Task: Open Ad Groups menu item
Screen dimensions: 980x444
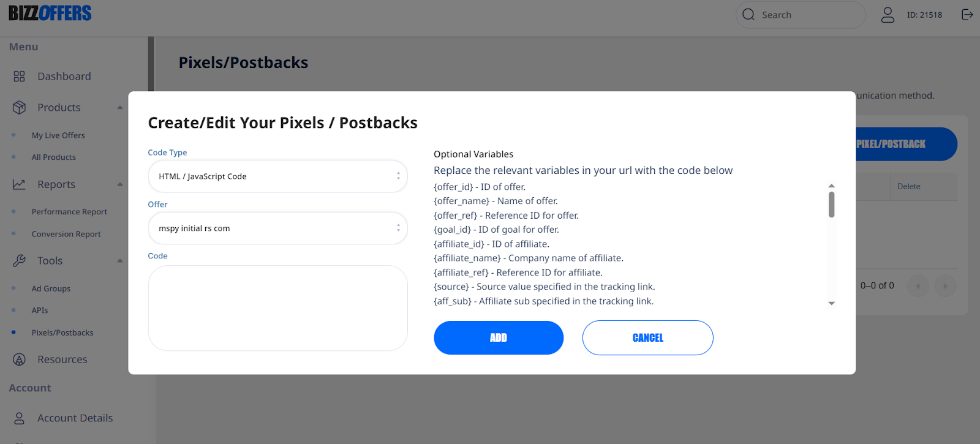Action: tap(51, 288)
